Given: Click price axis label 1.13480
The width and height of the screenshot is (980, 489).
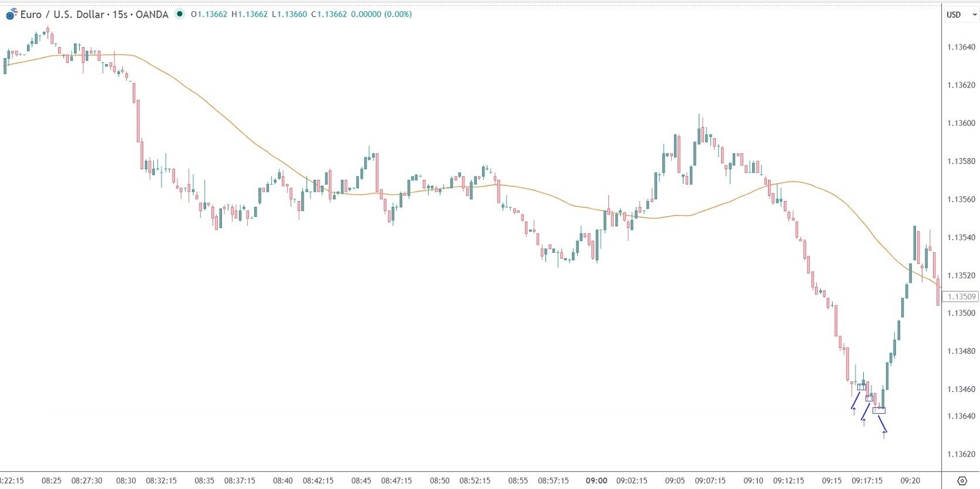Looking at the screenshot, I should click(961, 351).
